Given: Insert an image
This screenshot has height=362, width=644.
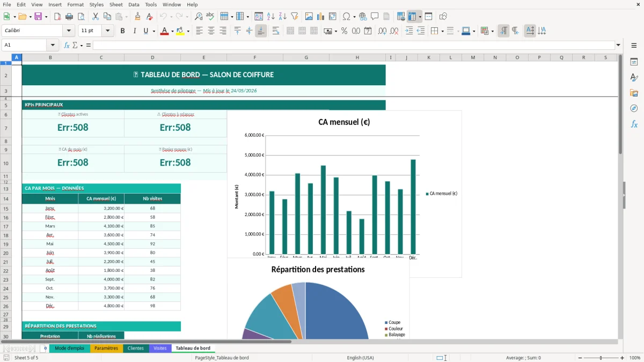Looking at the screenshot, I should 310,17.
